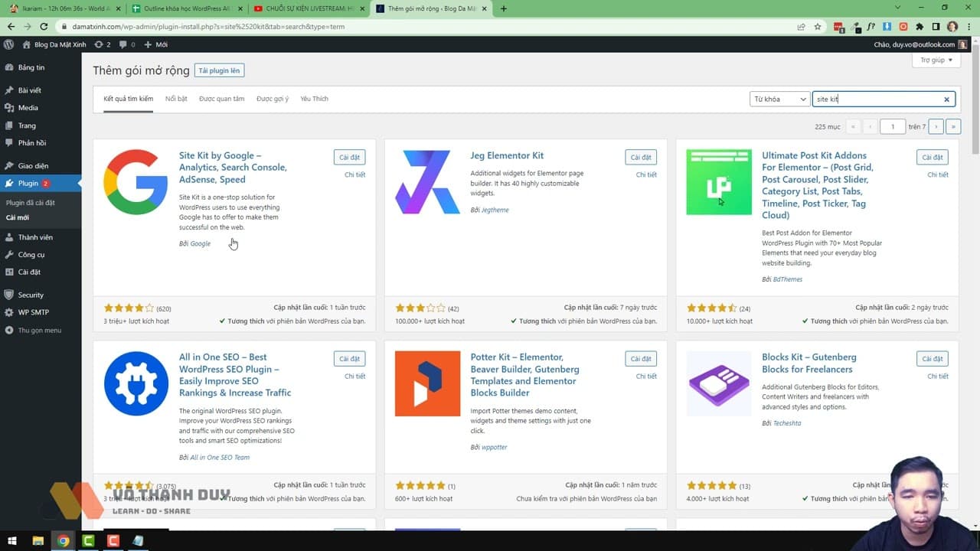Open 'Chi tiết' for Site Kit by Google
The height and width of the screenshot is (551, 980).
pos(354,175)
